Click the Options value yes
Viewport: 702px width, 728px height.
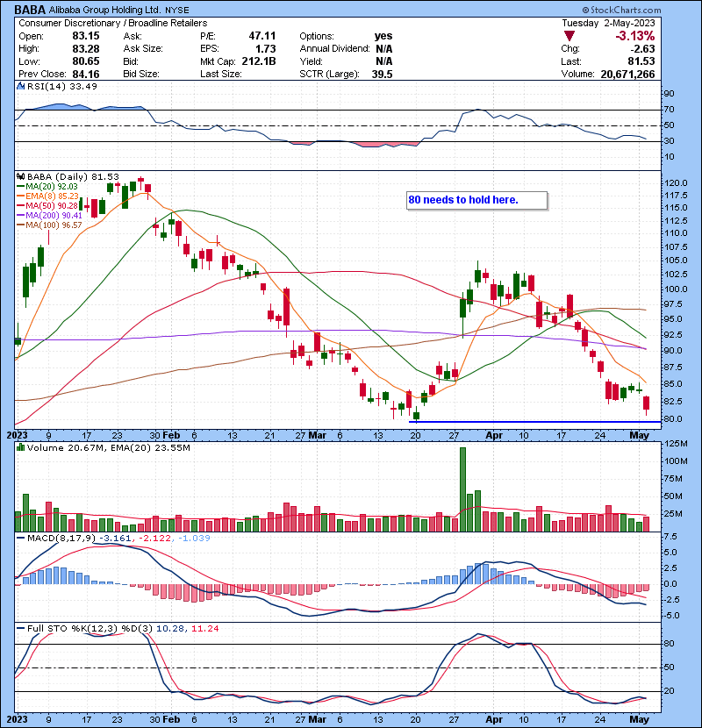point(383,36)
